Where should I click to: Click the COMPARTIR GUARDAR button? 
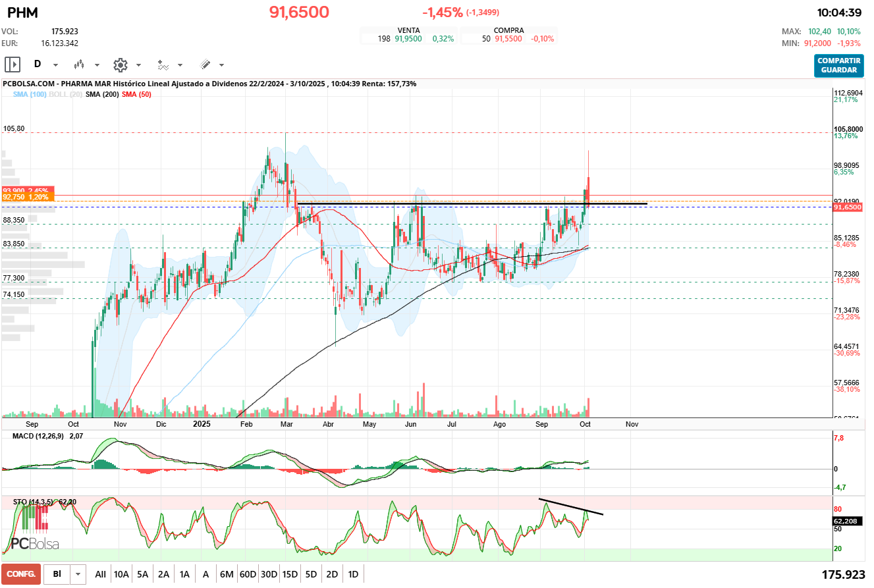[x=838, y=65]
